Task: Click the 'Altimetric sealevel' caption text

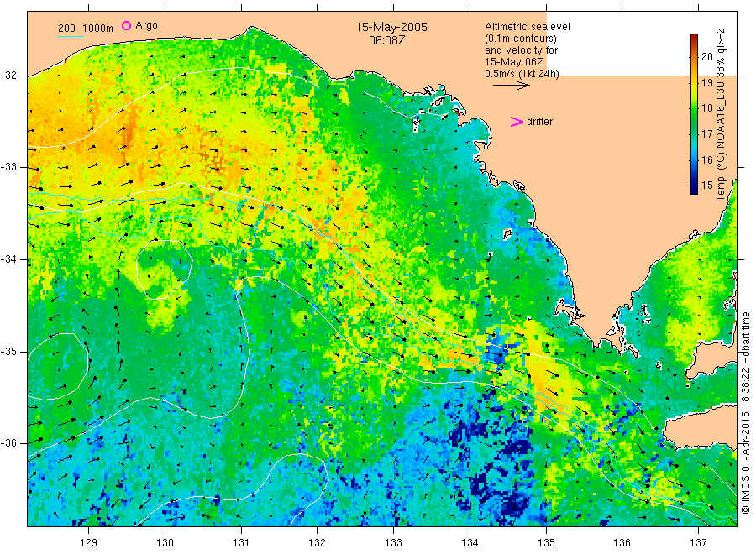Action: point(527,27)
